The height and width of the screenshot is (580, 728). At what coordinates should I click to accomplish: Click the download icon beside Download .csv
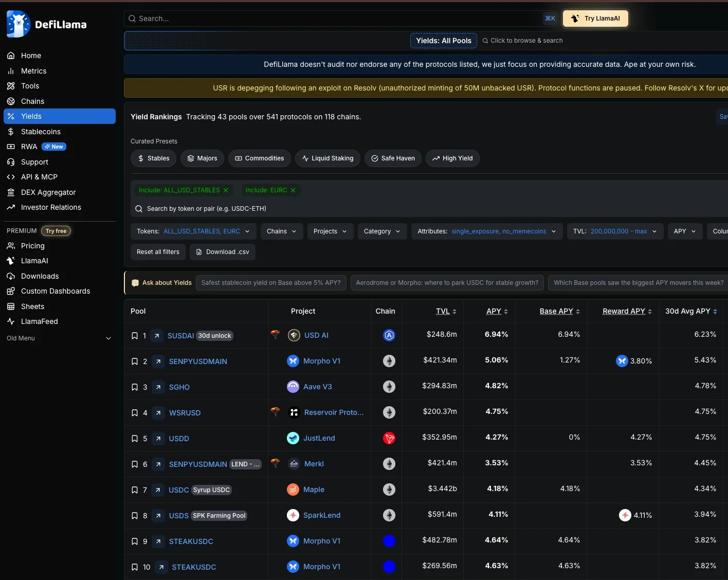click(199, 252)
